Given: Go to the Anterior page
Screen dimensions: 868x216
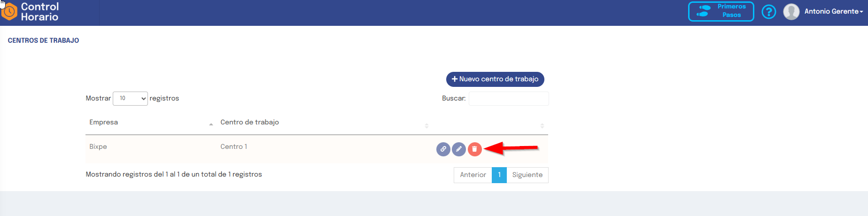Looking at the screenshot, I should tap(473, 175).
